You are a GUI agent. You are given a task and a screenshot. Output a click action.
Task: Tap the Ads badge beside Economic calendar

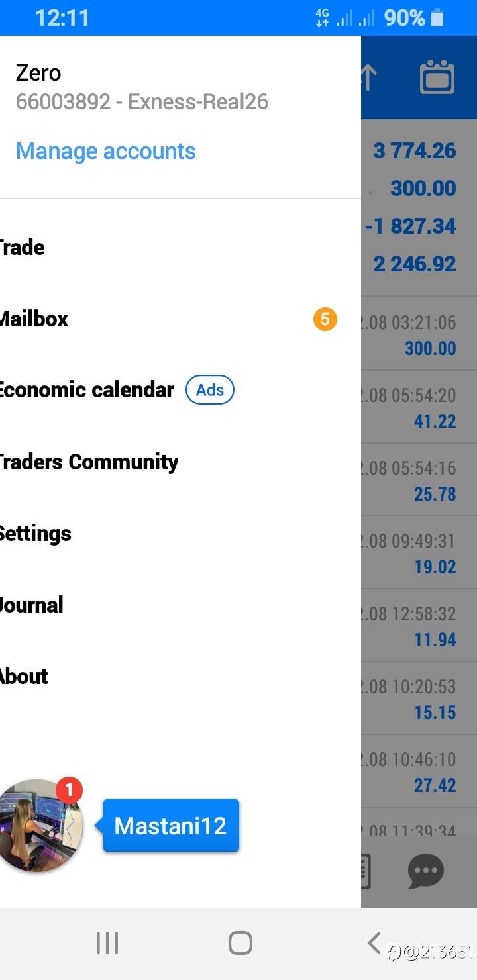point(210,390)
